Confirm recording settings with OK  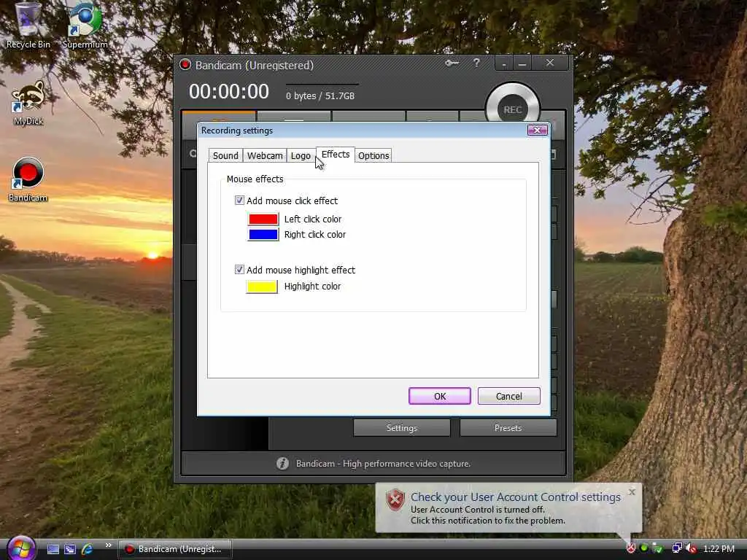tap(440, 396)
